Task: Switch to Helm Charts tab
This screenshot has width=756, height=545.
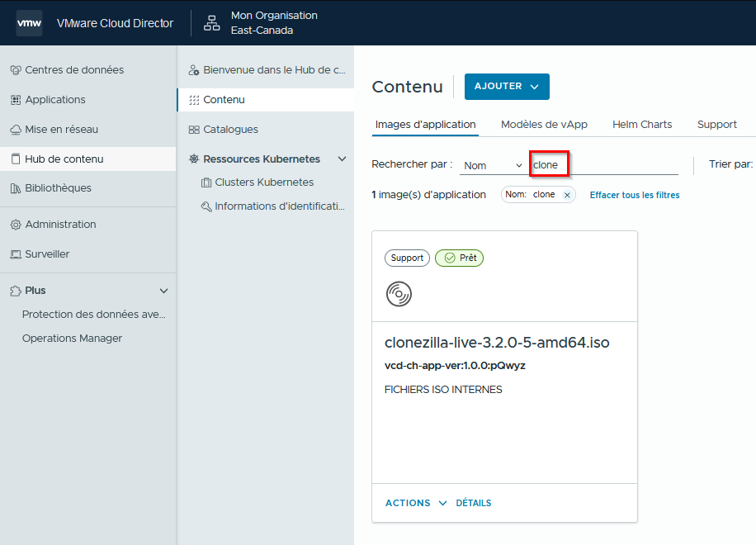Action: (x=642, y=125)
